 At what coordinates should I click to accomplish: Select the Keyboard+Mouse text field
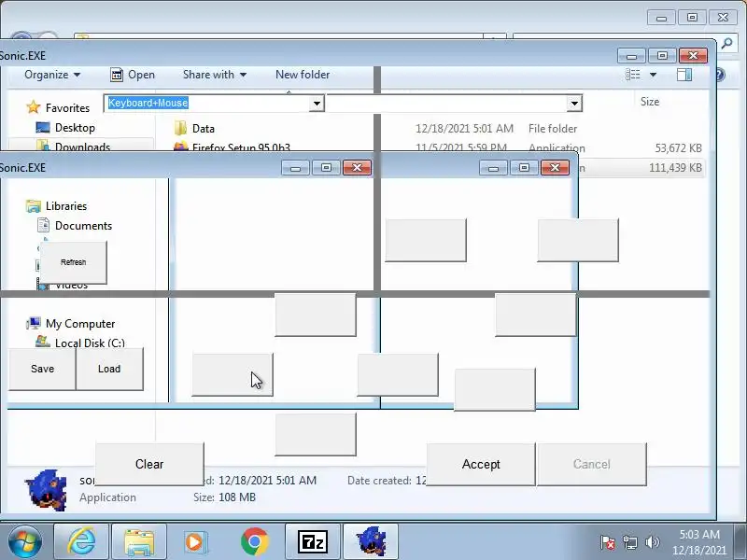click(206, 104)
